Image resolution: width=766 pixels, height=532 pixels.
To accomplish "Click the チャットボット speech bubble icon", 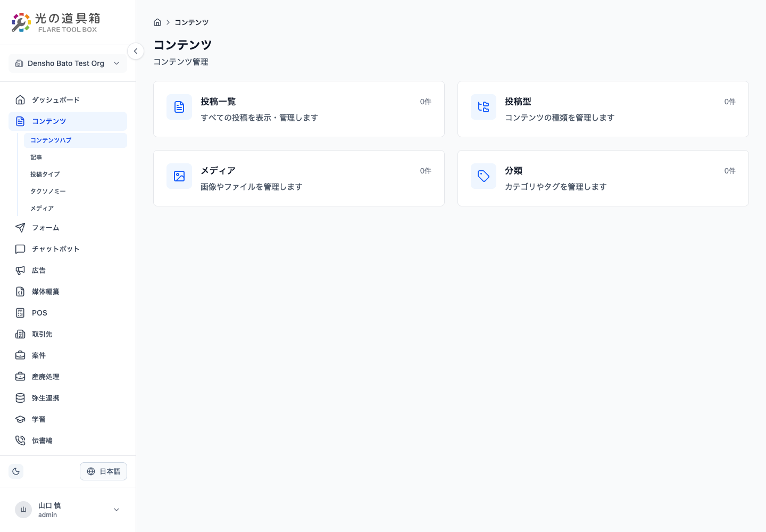I will [x=20, y=249].
